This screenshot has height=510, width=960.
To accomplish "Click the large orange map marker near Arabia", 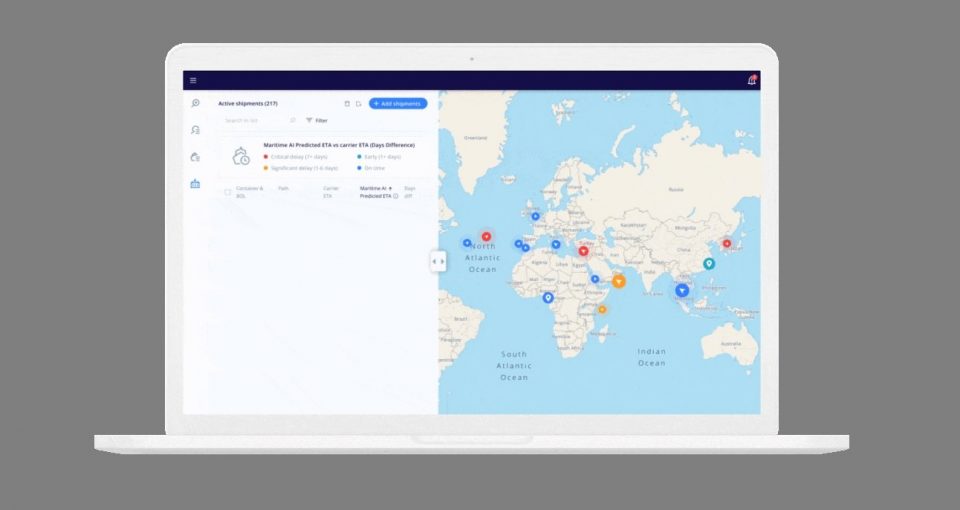I will [619, 281].
